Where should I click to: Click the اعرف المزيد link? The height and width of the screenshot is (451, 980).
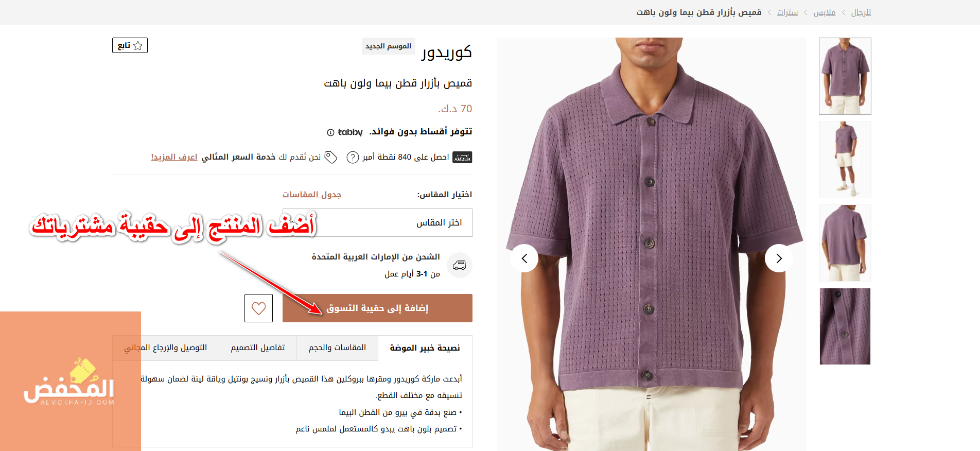coord(174,157)
